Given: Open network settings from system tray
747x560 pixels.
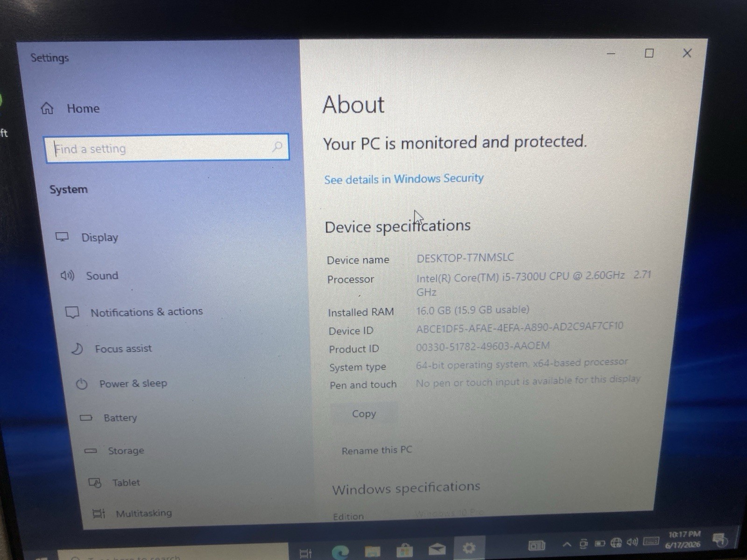Looking at the screenshot, I should 616,543.
